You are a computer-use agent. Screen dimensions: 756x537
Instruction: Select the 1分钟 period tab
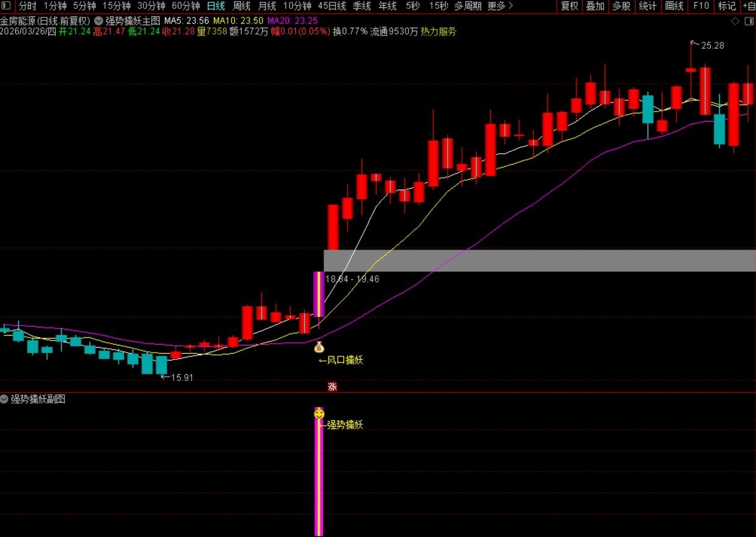pyautogui.click(x=55, y=6)
